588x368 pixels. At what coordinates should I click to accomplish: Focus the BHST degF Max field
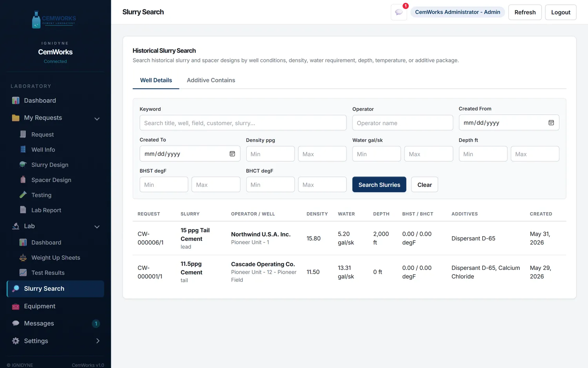216,184
